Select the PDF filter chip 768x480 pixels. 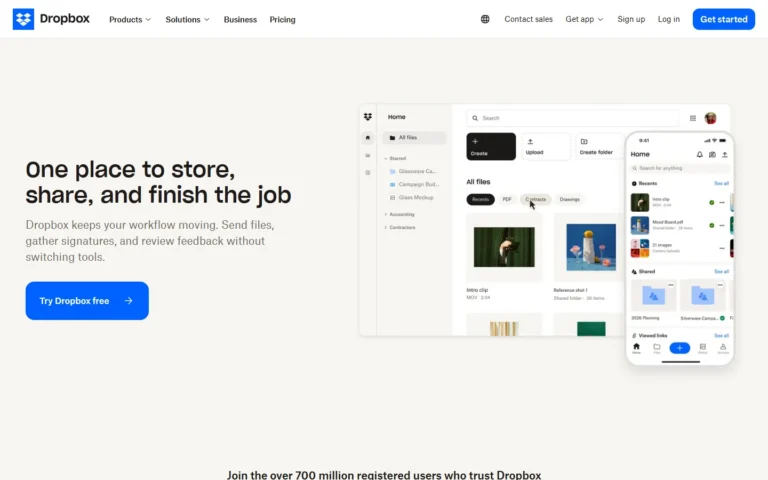click(507, 199)
